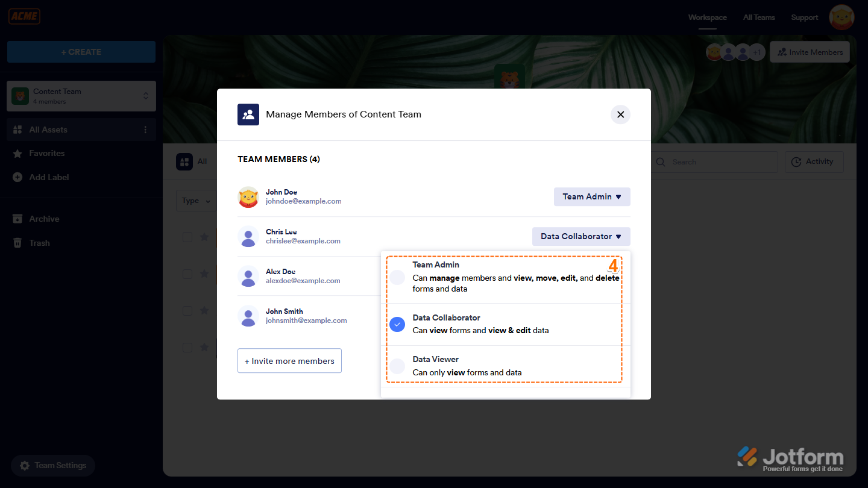
Task: Open the Trash section
Action: (x=40, y=243)
